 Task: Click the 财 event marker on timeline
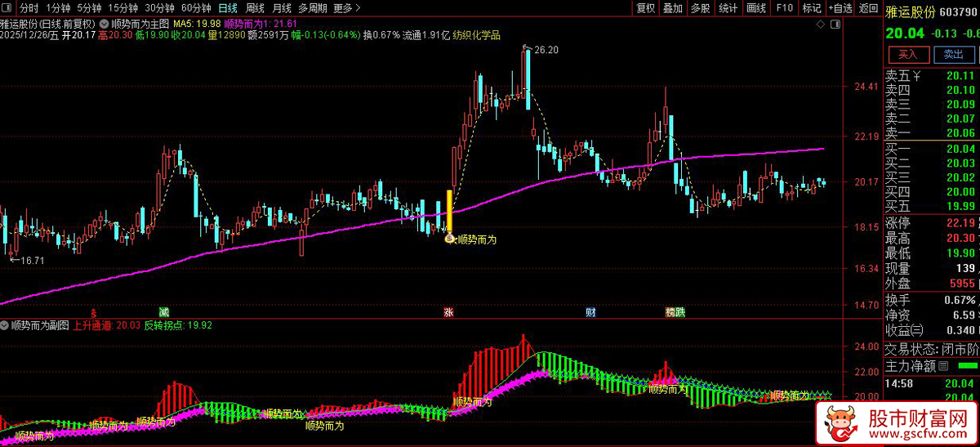click(590, 312)
